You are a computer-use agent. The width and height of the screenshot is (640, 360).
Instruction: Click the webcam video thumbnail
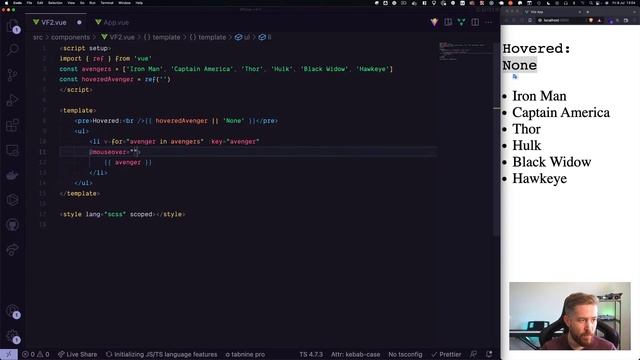570,316
